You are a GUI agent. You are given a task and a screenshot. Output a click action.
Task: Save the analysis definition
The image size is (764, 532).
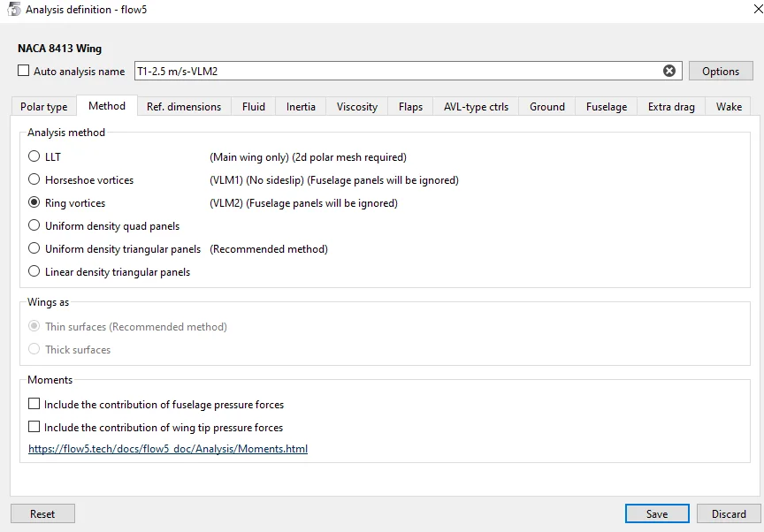point(657,514)
